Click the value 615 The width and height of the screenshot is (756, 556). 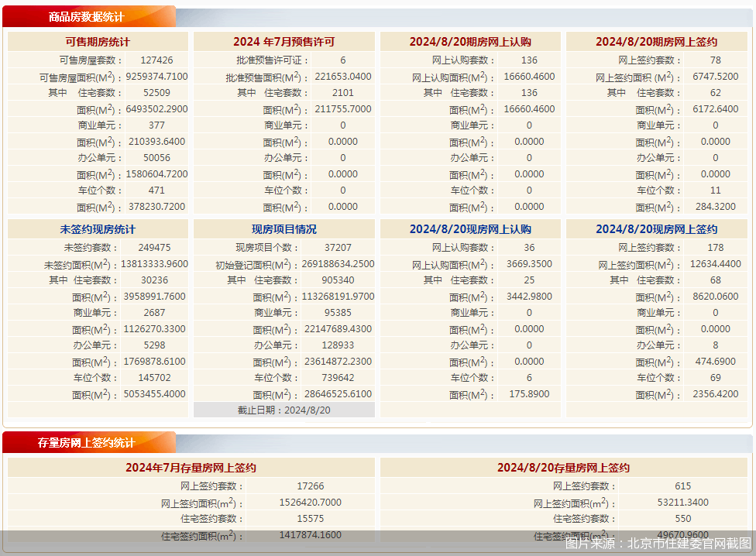pyautogui.click(x=683, y=486)
